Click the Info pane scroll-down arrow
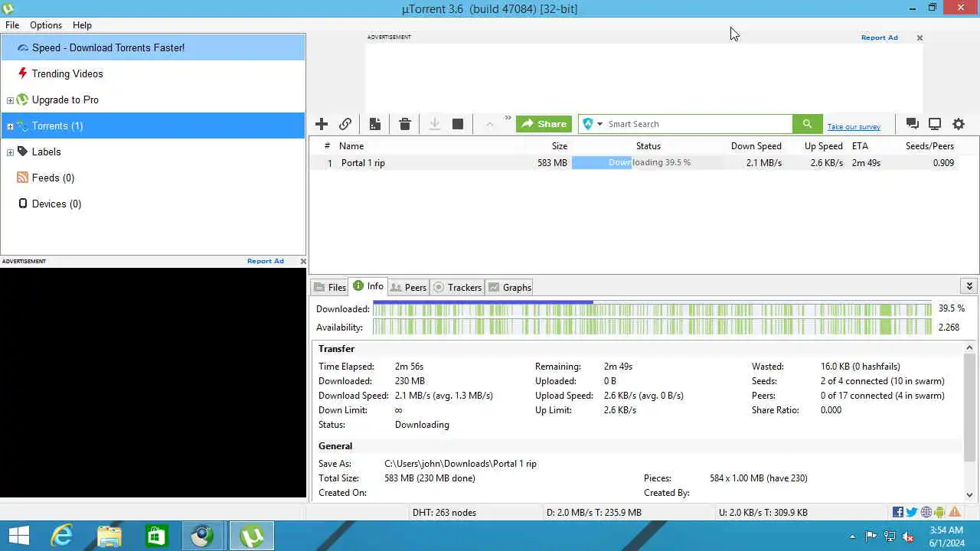 pos(970,495)
